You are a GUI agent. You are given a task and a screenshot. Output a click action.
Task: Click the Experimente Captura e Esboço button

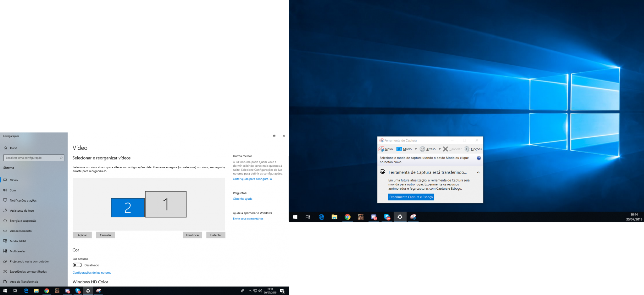[x=411, y=197]
